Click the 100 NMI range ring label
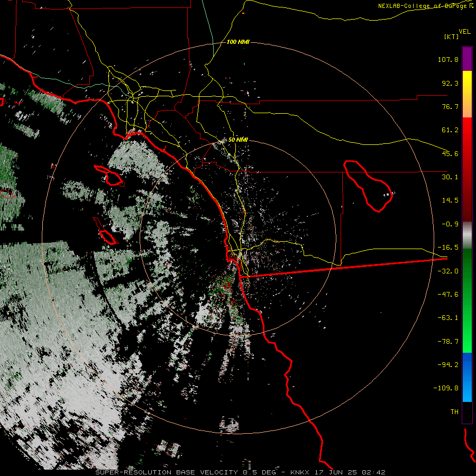This screenshot has width=476, height=476. [238, 42]
